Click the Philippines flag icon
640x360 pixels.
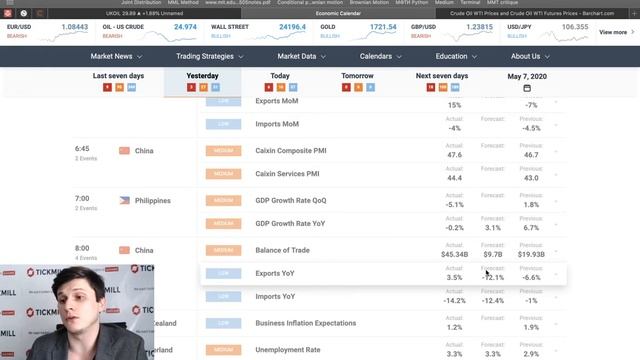tap(124, 200)
